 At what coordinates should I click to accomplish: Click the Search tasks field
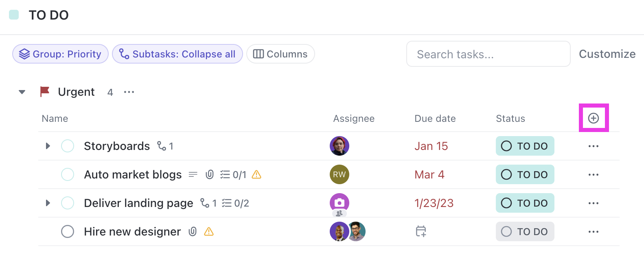(488, 54)
